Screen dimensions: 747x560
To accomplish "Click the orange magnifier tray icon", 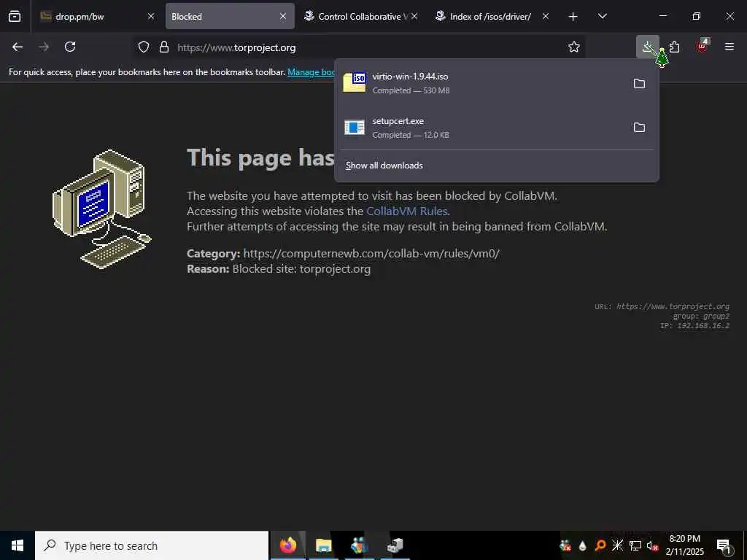I will 600,545.
